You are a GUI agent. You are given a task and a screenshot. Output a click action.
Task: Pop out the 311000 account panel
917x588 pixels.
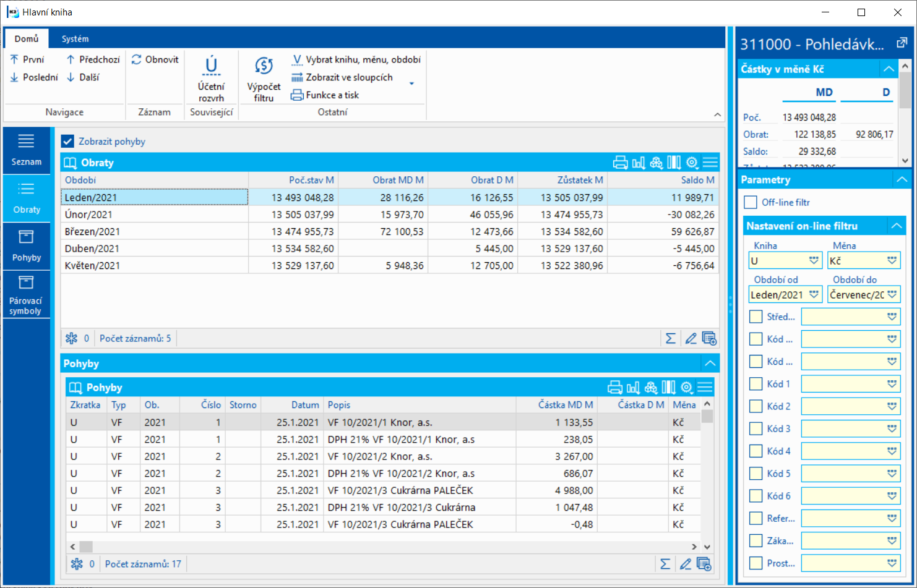(902, 43)
